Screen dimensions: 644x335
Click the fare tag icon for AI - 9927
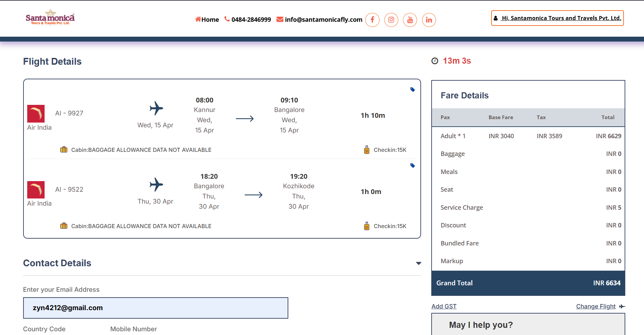[x=413, y=90]
